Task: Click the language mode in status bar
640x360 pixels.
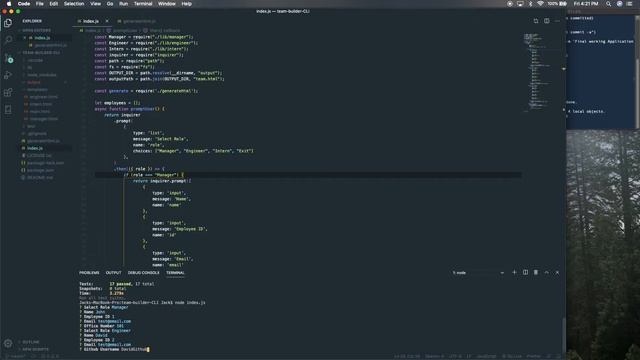Action: coord(486,356)
